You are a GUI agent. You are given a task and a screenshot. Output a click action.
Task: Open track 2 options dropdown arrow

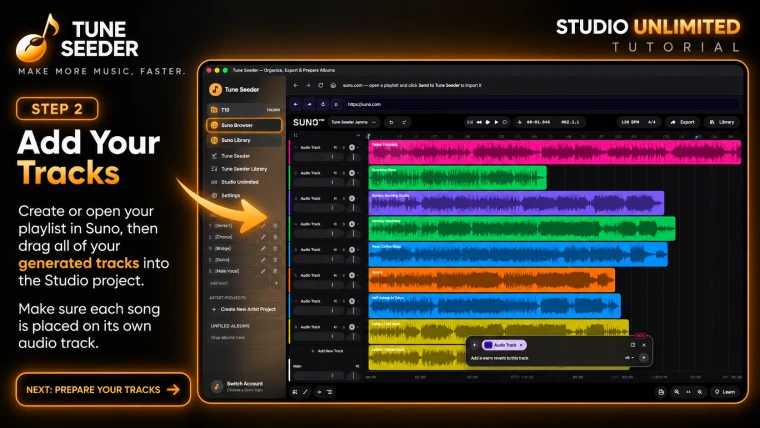(358, 173)
